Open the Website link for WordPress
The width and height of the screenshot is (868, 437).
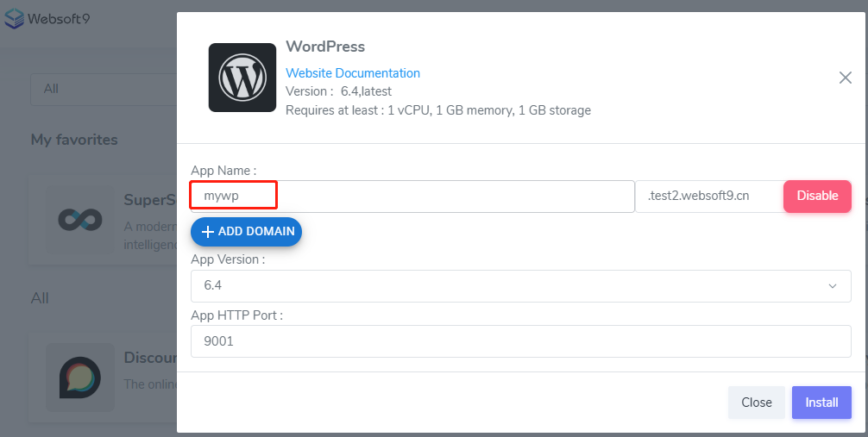coord(308,73)
